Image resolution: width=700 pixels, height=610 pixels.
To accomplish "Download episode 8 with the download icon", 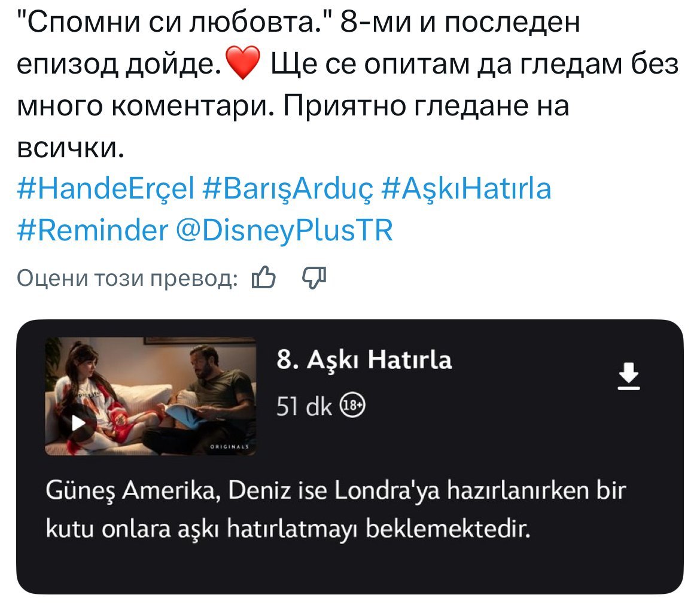I will pos(629,376).
